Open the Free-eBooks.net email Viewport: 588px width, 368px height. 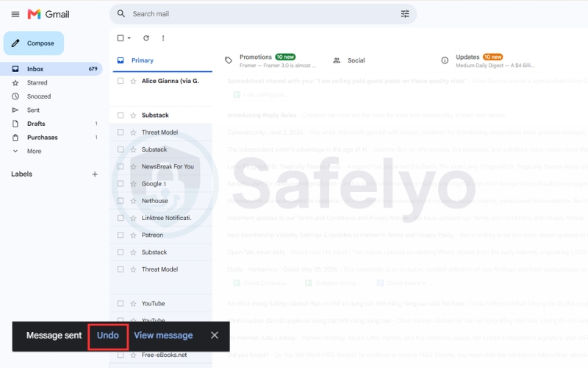[x=348, y=355]
